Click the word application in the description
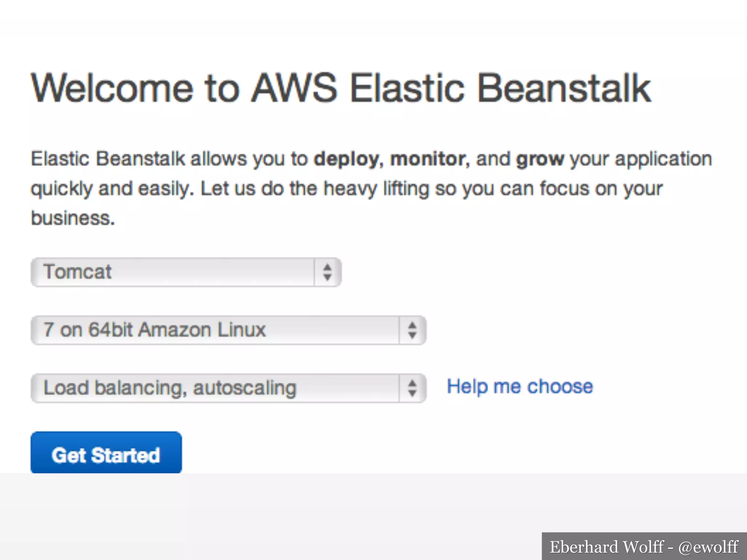This screenshot has width=747, height=560. pos(663,159)
